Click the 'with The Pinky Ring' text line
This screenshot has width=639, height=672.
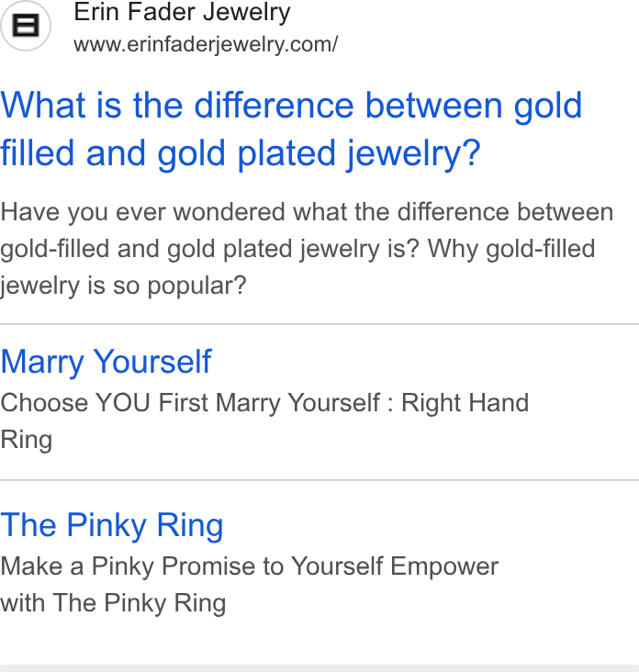pos(113,603)
